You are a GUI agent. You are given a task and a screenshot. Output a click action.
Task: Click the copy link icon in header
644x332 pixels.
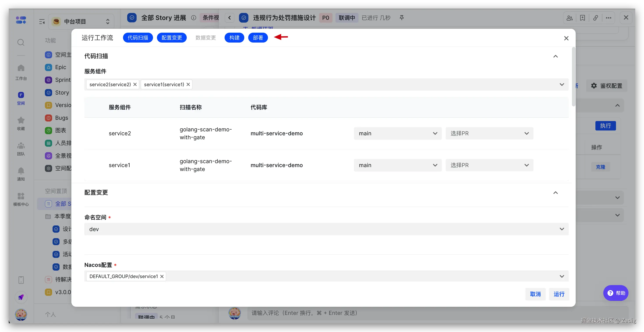595,18
